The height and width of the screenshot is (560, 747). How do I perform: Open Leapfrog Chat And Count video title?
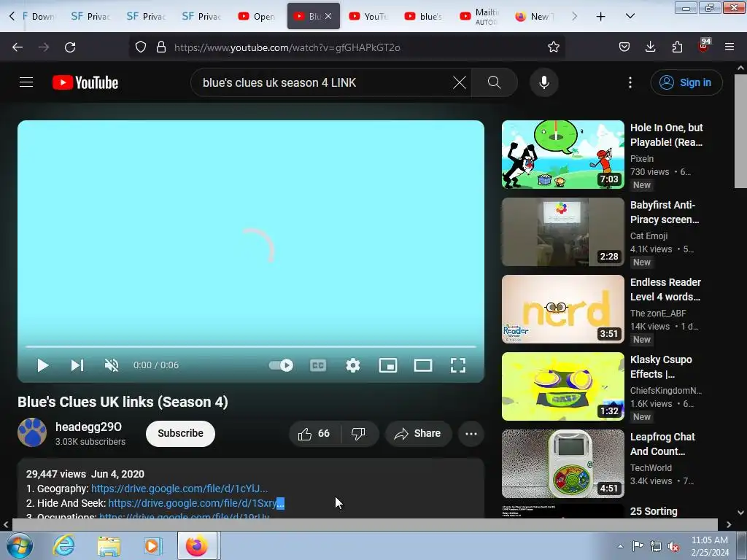point(662,444)
